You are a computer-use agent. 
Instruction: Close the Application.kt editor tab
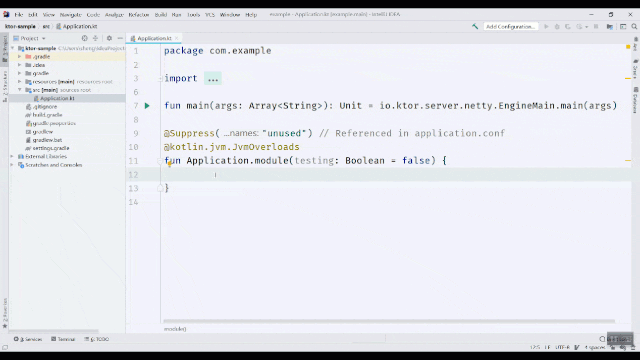pos(177,38)
